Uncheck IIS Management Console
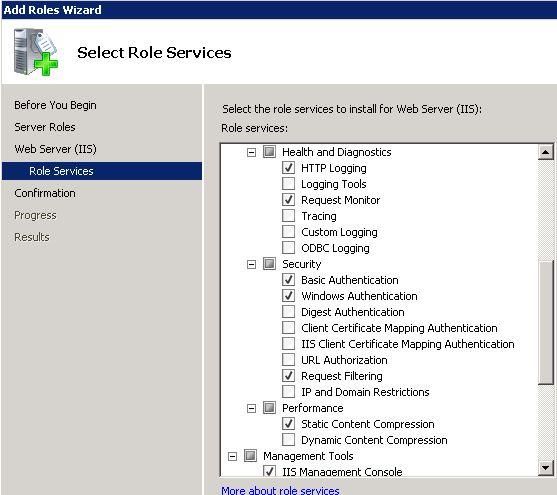Viewport: 557px width, 495px height. coord(269,471)
